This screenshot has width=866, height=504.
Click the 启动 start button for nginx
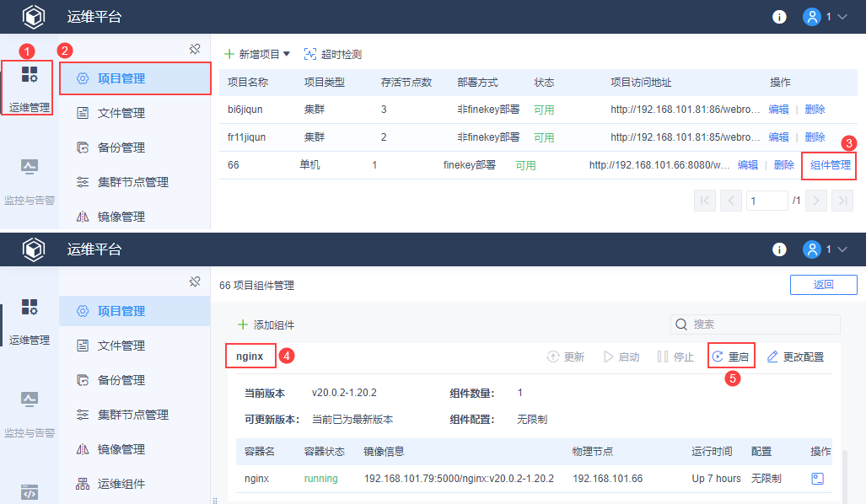click(621, 357)
